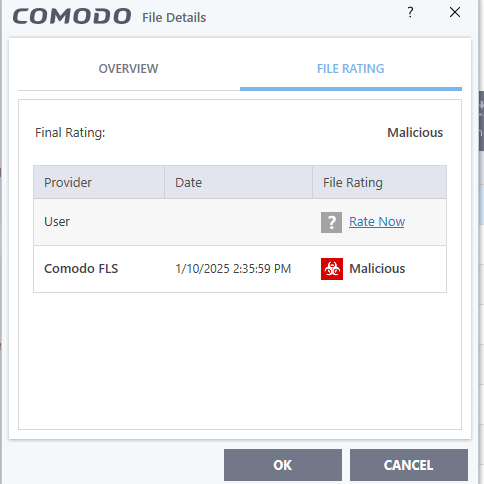Click the Final Rating label
The image size is (484, 484).
point(70,133)
